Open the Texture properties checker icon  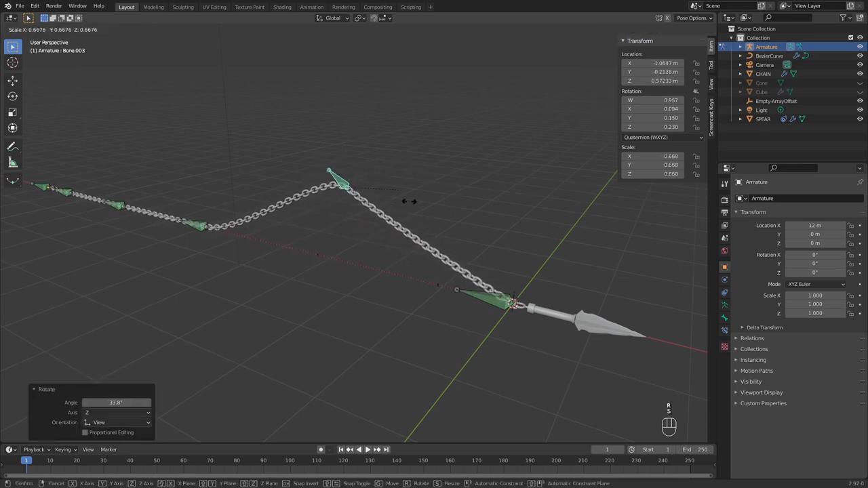pos(724,346)
